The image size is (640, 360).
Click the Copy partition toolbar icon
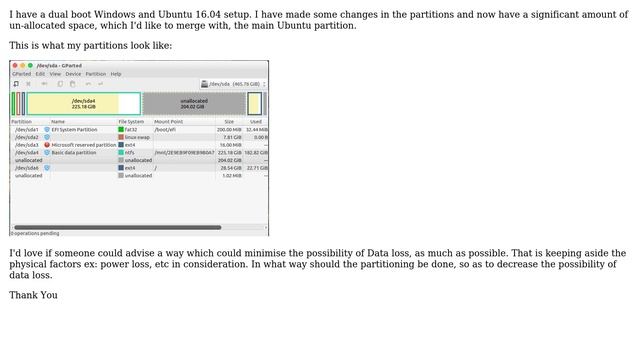[x=60, y=84]
